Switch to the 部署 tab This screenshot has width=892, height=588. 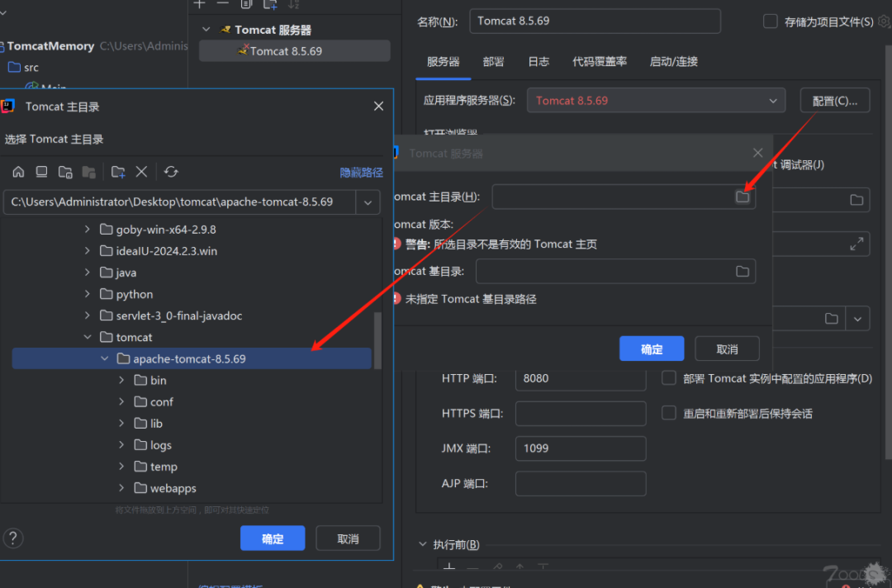(x=493, y=61)
